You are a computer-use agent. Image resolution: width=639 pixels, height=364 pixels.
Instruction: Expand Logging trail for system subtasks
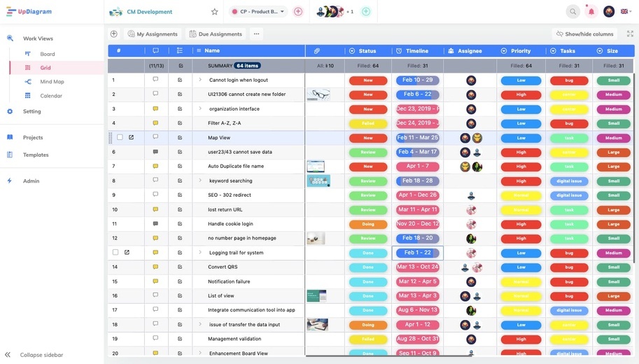(200, 252)
